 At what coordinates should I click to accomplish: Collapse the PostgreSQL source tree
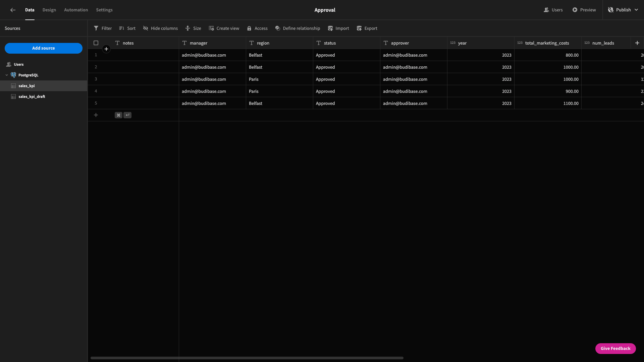[x=7, y=75]
